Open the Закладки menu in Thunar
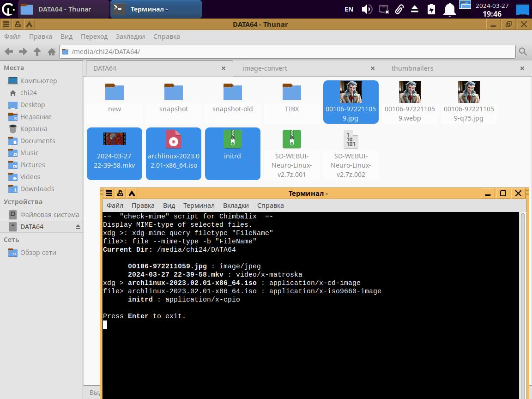The height and width of the screenshot is (399, 532). 130,36
